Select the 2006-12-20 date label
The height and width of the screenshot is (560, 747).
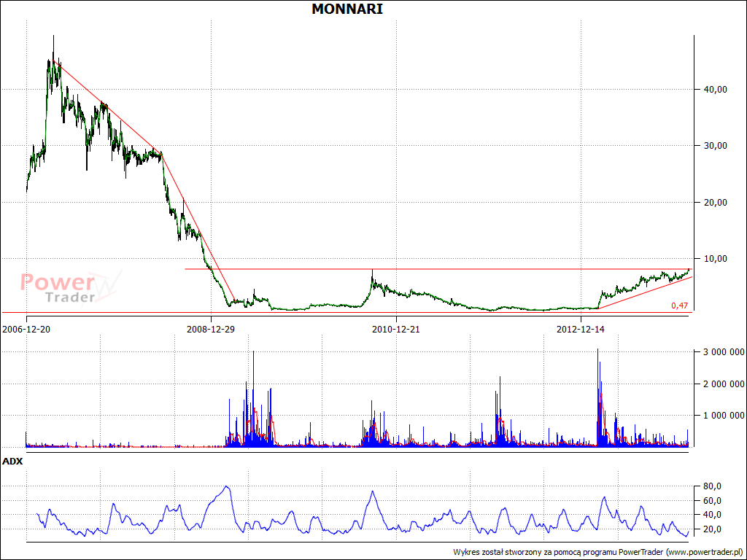26,330
